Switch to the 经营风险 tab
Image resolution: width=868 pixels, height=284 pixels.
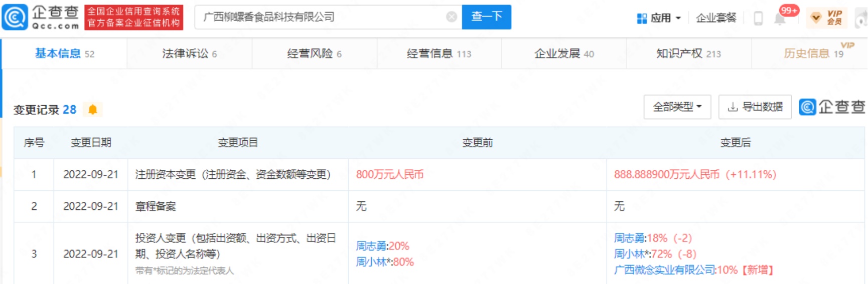click(x=314, y=54)
